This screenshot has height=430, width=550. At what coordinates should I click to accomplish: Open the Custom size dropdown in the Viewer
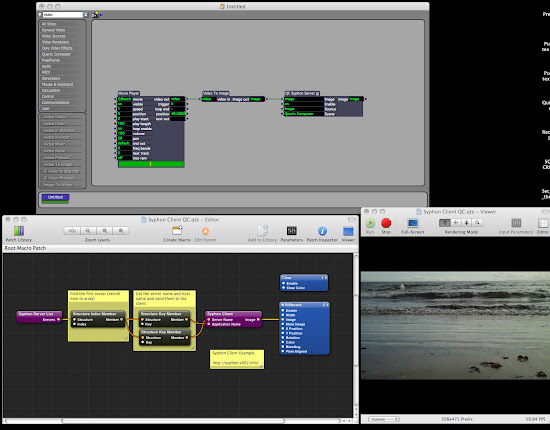[384, 419]
